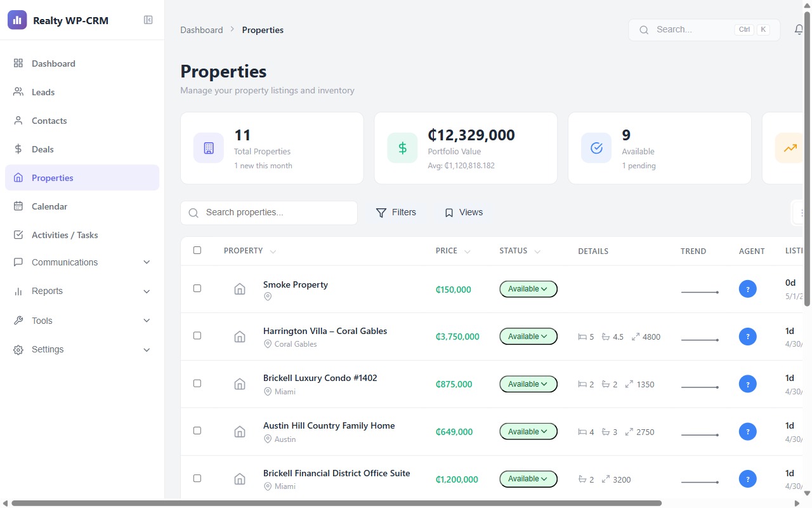Open Smoke Property status Available dropdown
The image size is (812, 508).
coord(528,289)
